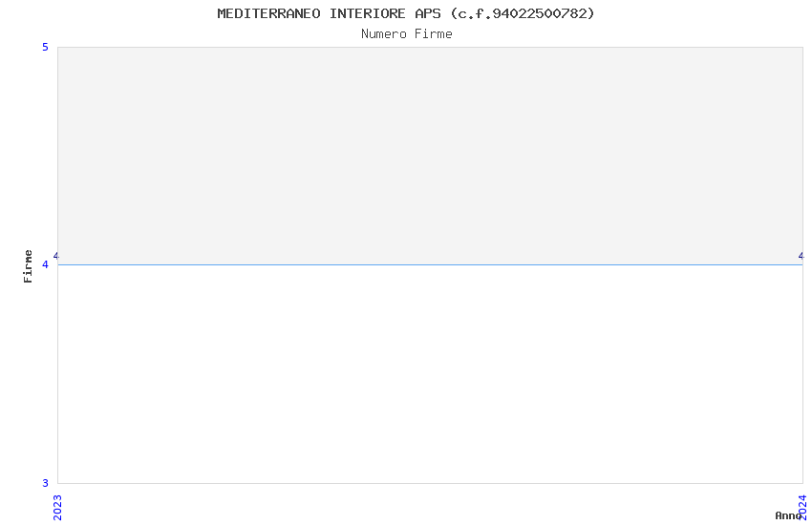Click data value label 4 at 2023
Image resolution: width=812 pixels, height=525 pixels.
point(56,256)
